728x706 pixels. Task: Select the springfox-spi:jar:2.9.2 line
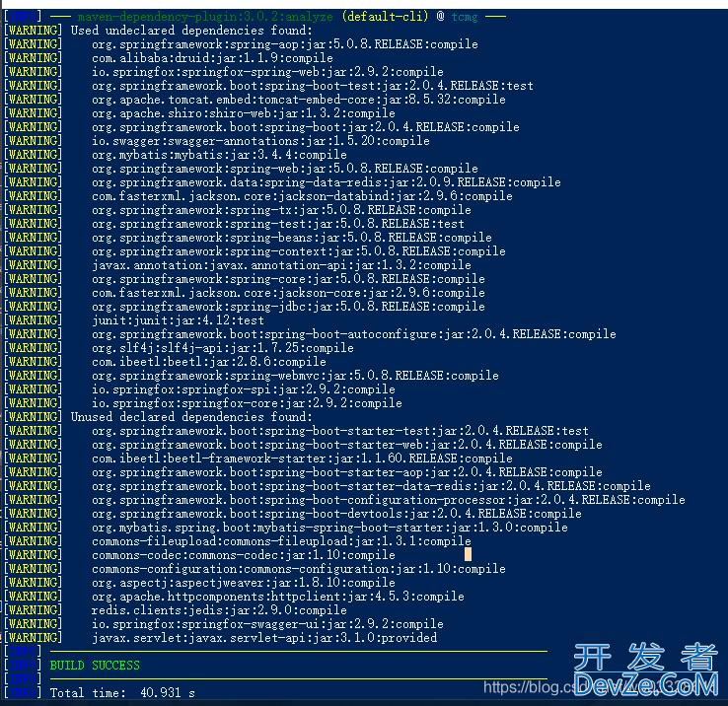tap(244, 389)
